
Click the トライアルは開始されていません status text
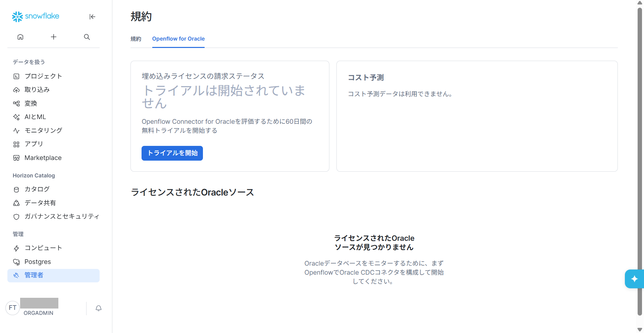tap(223, 97)
